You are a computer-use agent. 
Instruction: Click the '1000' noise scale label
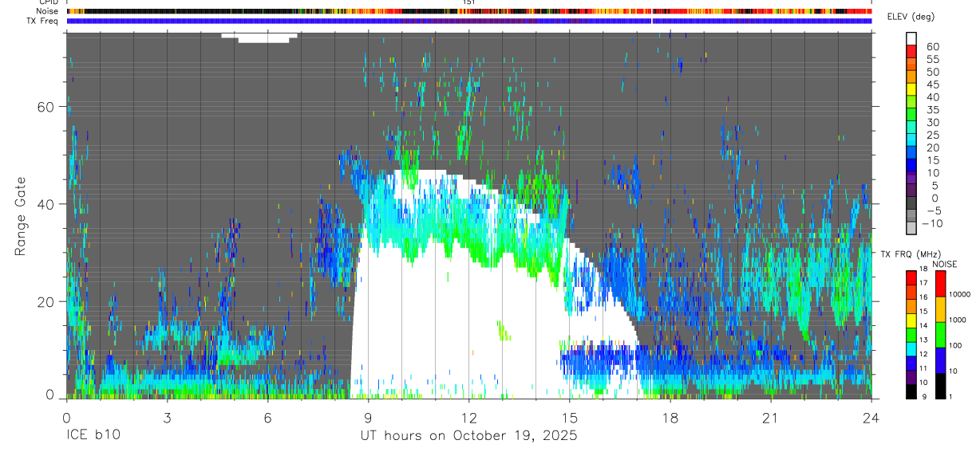958,320
